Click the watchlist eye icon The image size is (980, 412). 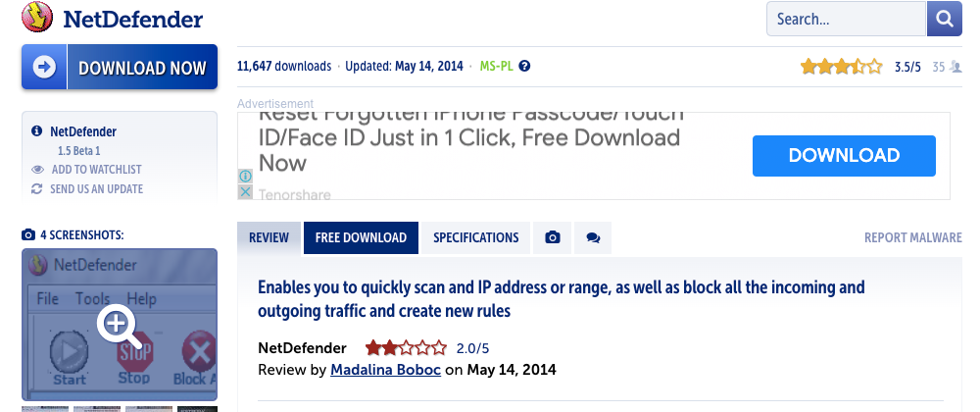pyautogui.click(x=37, y=170)
